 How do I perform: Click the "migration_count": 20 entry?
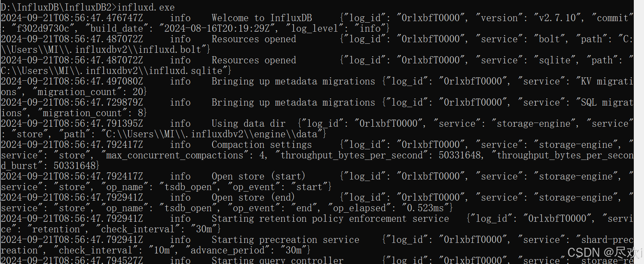[88, 92]
